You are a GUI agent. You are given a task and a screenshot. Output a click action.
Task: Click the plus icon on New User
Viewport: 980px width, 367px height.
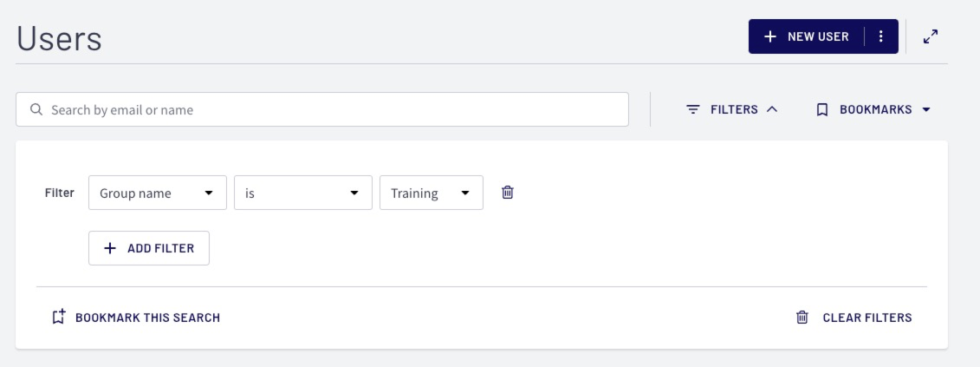770,36
